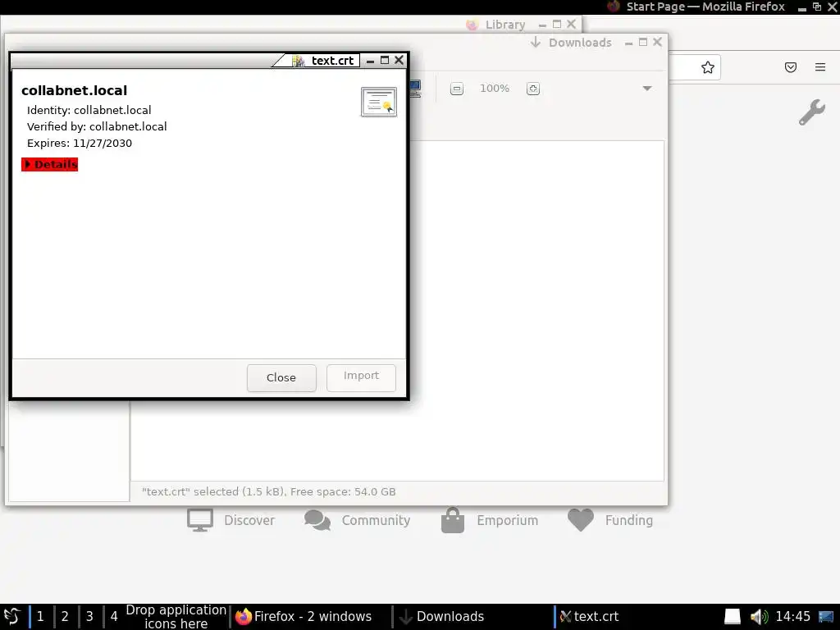
Task: Maximize the text.crt dialog window
Action: point(384,60)
